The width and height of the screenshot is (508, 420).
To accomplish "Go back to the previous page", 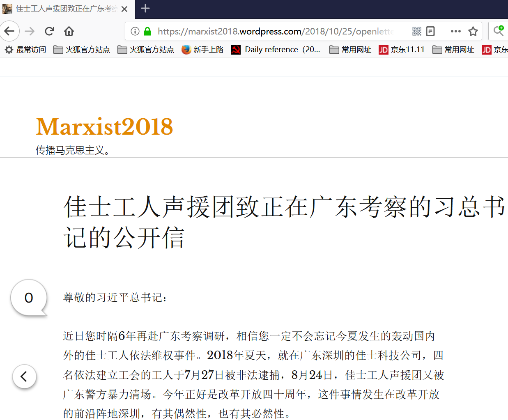I will pos(9,31).
